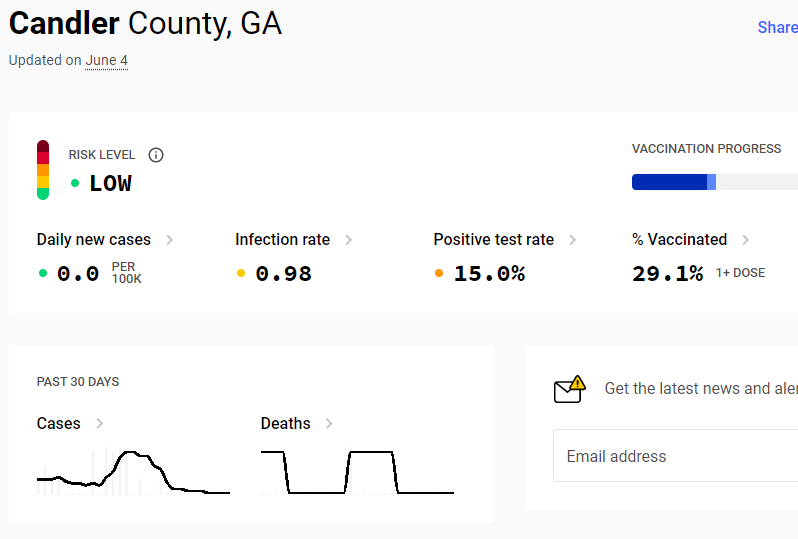Click the risk level info icon
Screen dimensions: 798x539
click(156, 155)
